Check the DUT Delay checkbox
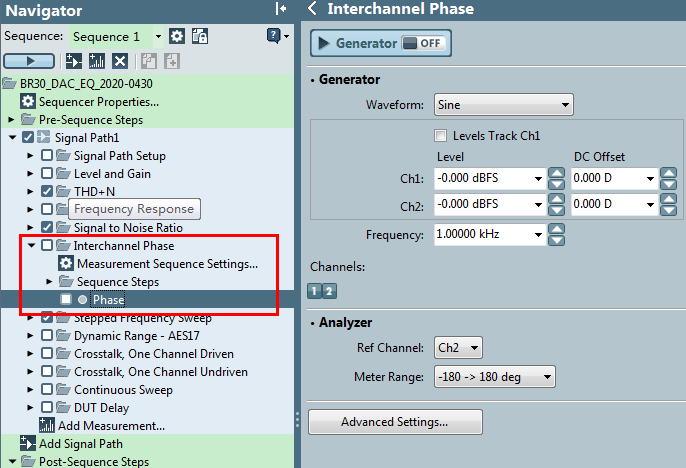 click(47, 407)
